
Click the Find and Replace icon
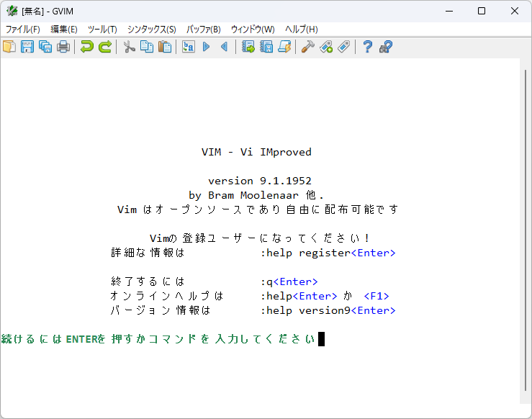pos(189,47)
